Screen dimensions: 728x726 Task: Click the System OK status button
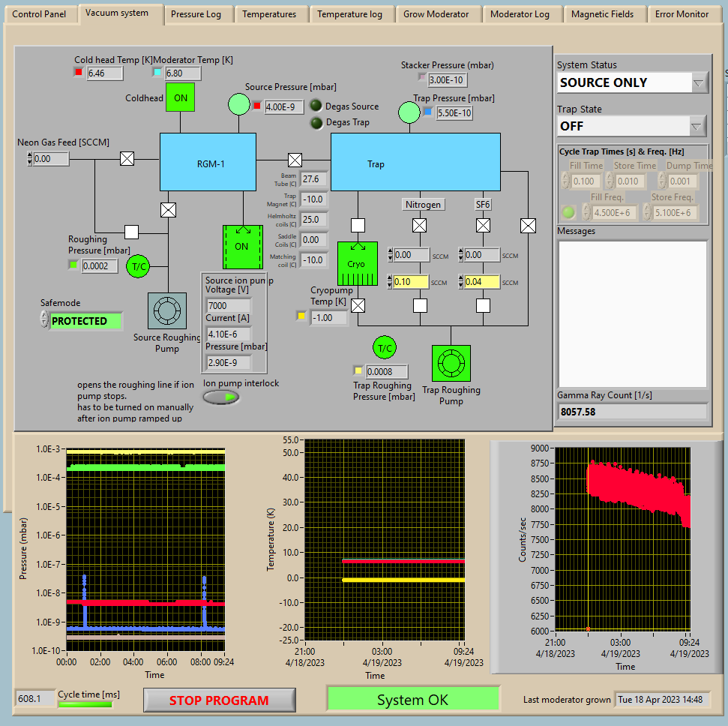coord(413,699)
